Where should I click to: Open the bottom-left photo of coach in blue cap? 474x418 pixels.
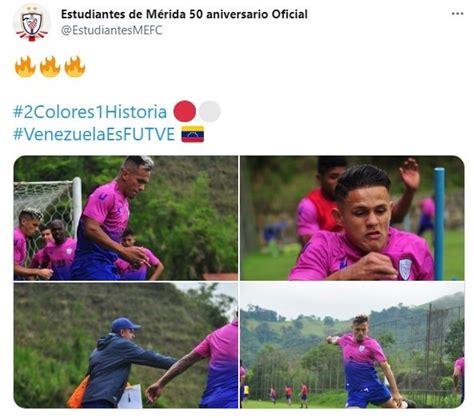pyautogui.click(x=126, y=345)
